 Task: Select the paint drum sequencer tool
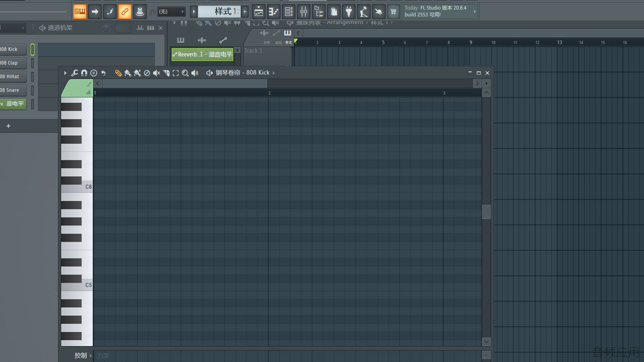(137, 73)
